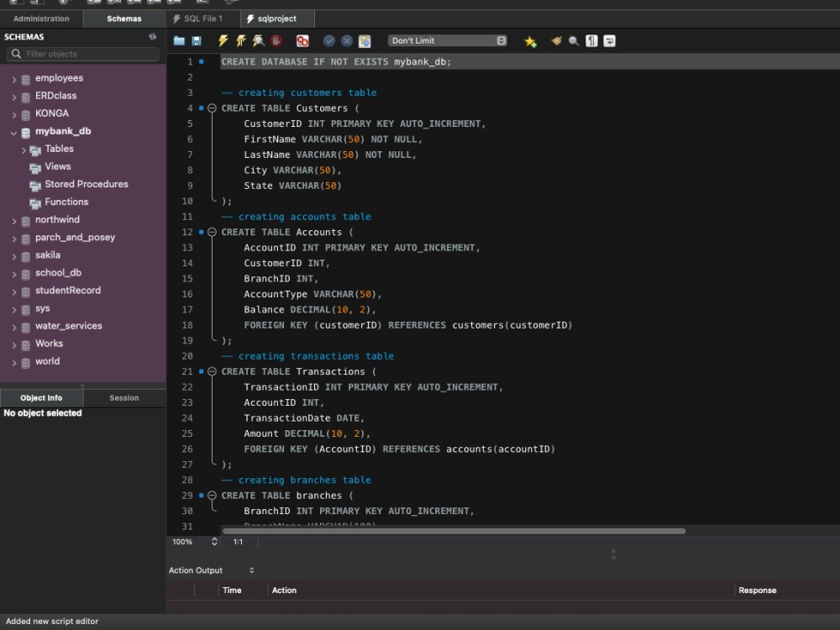Click the Action column header in output
Screen dimensions: 840x630
point(284,591)
